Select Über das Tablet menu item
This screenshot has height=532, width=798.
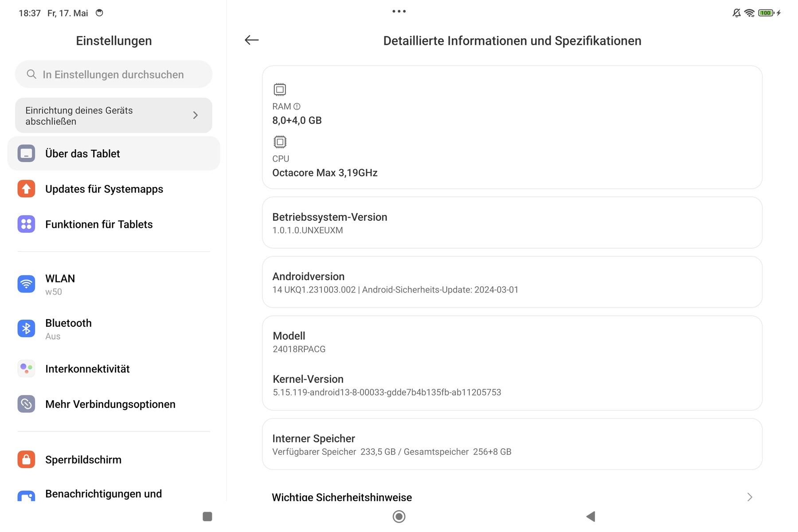pos(113,153)
